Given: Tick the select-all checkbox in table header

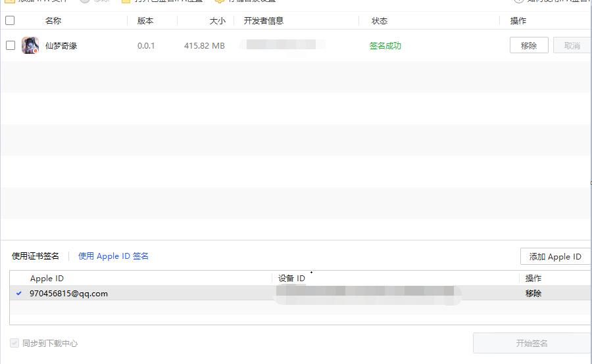Looking at the screenshot, I should 10,20.
